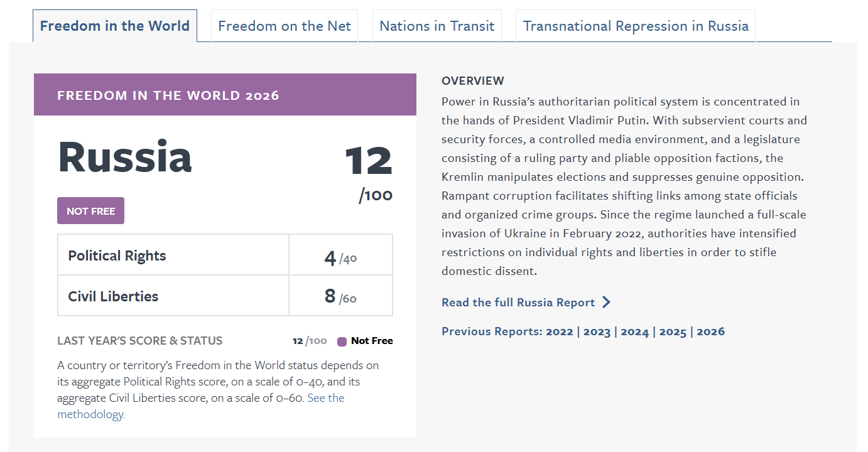Click the Freedom in the World 2026 banner
The height and width of the screenshot is (452, 868).
[225, 95]
